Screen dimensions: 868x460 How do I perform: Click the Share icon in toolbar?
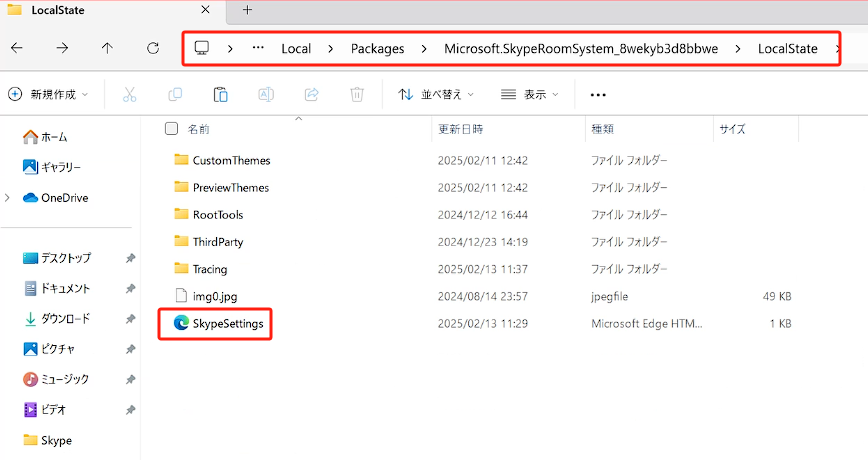312,95
